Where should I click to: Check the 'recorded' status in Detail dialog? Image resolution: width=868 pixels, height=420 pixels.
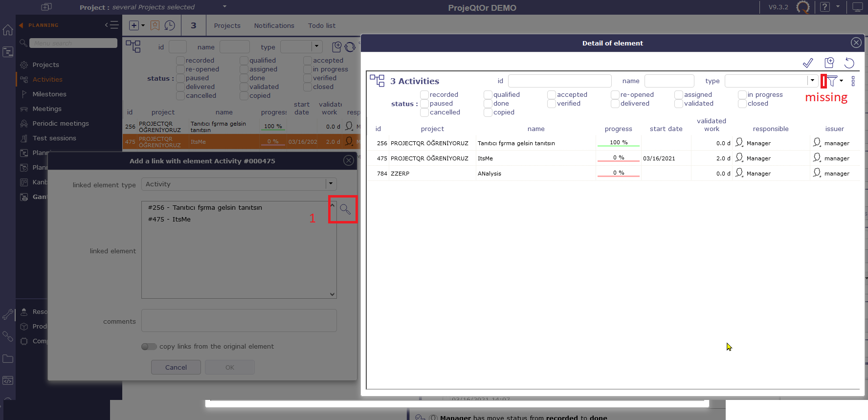(x=424, y=95)
